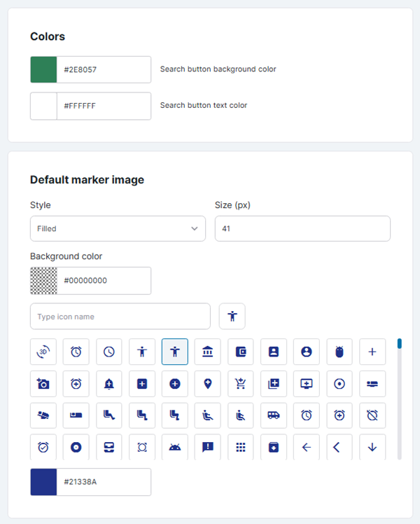Select the 3D rotation icon
Image resolution: width=420 pixels, height=524 pixels.
click(43, 352)
